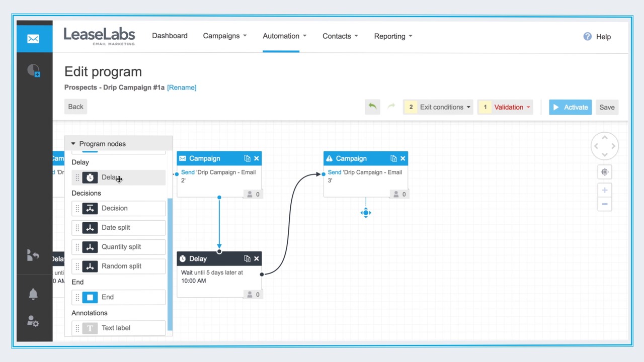This screenshot has width=644, height=362.
Task: Collapse the Program nodes panel
Action: pos(73,144)
